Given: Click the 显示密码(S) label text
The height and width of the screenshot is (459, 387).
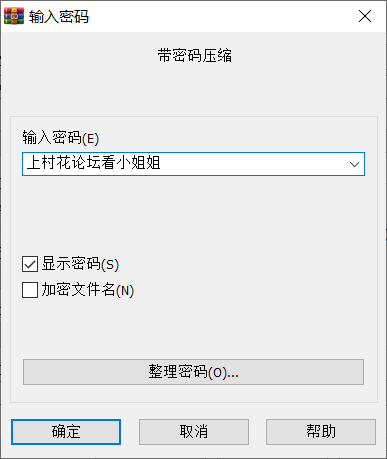Looking at the screenshot, I should [x=80, y=264].
